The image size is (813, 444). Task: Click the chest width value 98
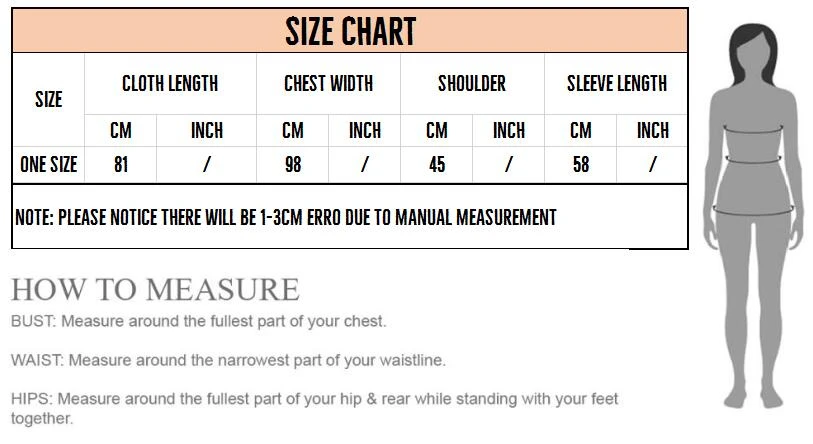[293, 165]
